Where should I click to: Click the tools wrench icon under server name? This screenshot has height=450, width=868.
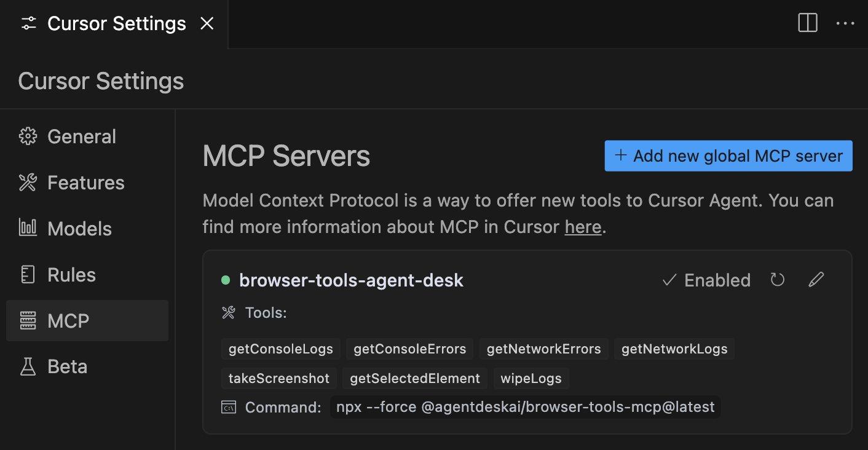pyautogui.click(x=228, y=312)
